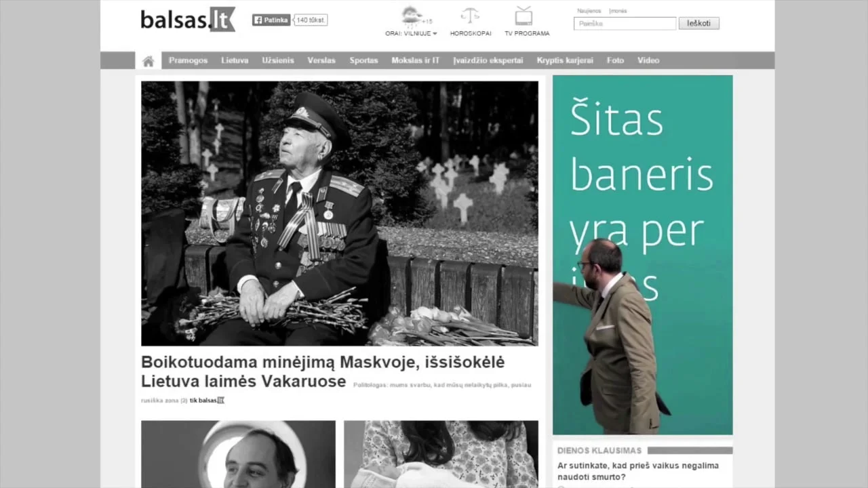Open the Mokslas ir IT section
The image size is (868, 488).
click(415, 60)
